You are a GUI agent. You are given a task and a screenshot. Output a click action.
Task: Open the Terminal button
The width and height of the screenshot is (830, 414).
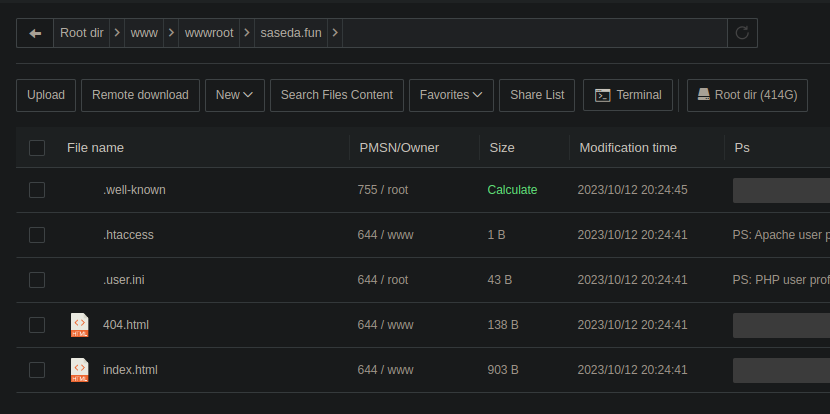pyautogui.click(x=628, y=95)
